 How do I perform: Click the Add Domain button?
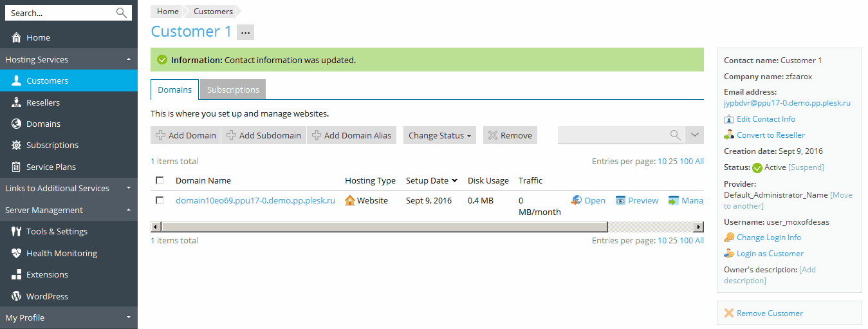click(x=186, y=135)
